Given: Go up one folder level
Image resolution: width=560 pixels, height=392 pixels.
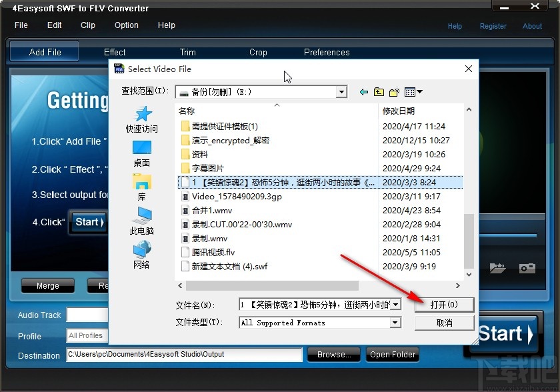Looking at the screenshot, I should 378,91.
